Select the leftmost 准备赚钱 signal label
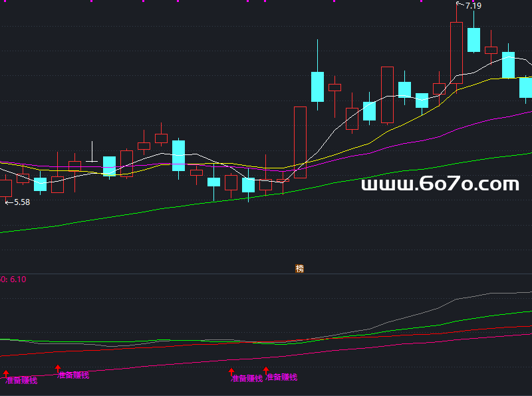532x396 pixels. point(21,381)
